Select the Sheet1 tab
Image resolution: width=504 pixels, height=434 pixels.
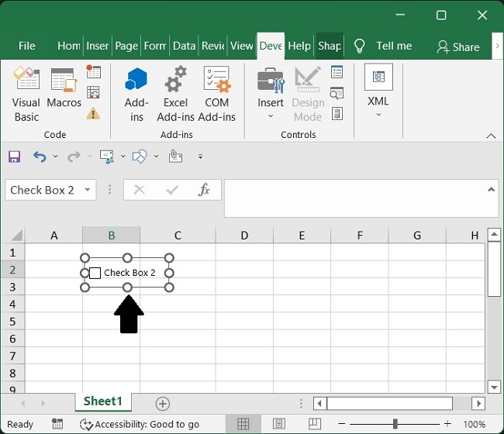tap(103, 401)
